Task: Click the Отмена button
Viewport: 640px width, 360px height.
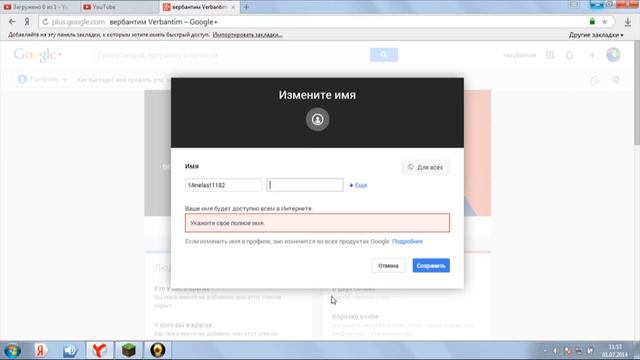Action: click(388, 266)
